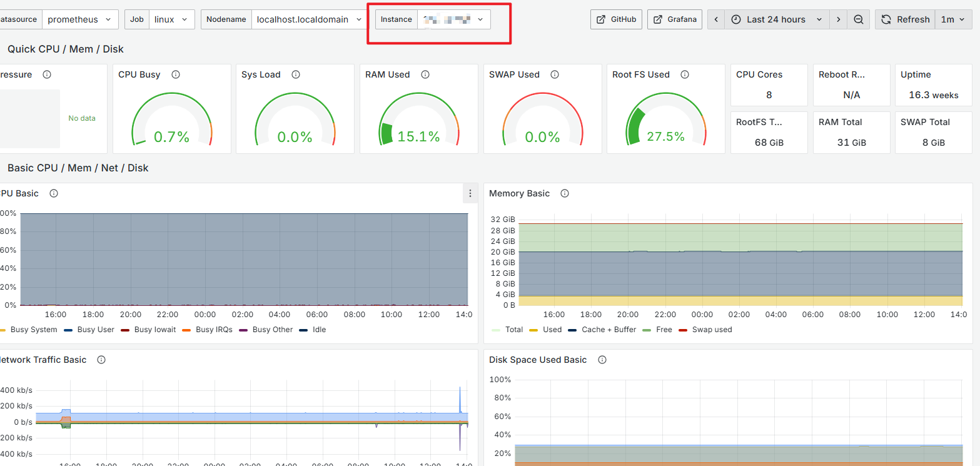Toggle the Busy System legend series
Screen dimensions: 980x466
33,330
